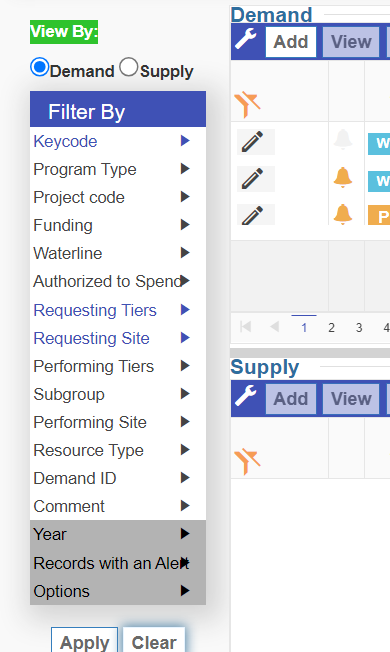Click the wrench icon in Supply toolbar

click(x=245, y=395)
